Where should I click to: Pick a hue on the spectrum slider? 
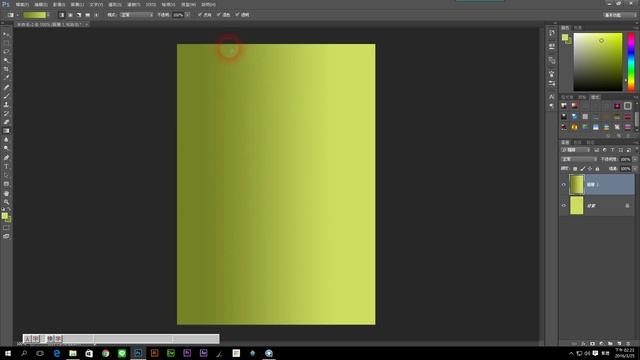click(631, 62)
